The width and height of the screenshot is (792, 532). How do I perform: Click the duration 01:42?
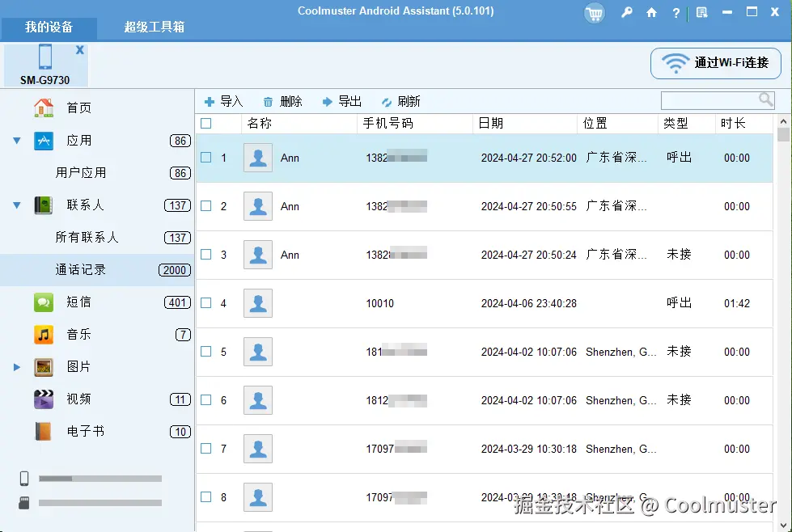tap(737, 303)
